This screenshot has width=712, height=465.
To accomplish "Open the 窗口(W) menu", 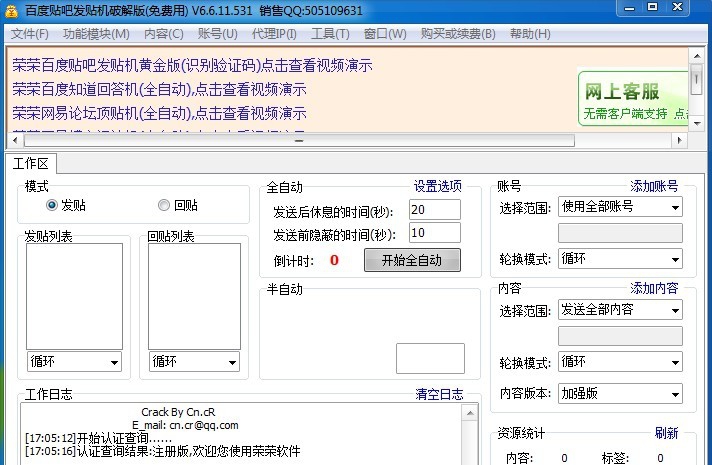I will tap(385, 34).
